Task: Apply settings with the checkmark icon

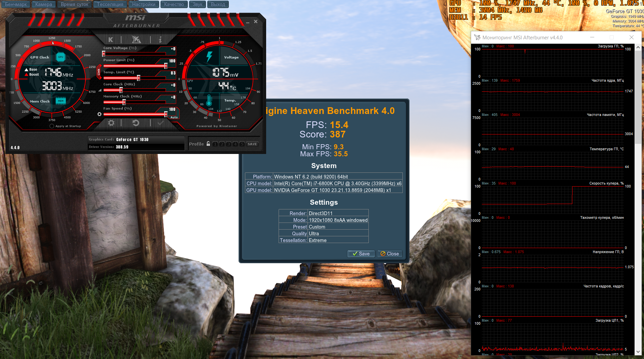Action: click(160, 123)
